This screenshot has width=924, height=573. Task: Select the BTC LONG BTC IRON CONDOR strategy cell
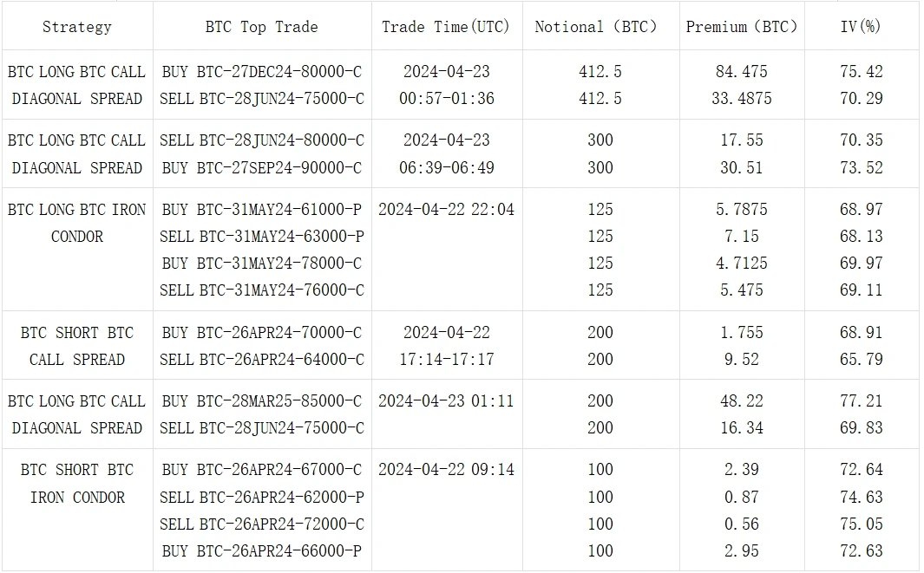click(x=77, y=223)
